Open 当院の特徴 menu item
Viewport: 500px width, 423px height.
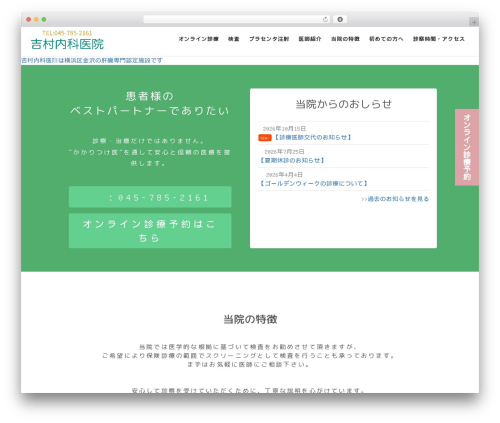pyautogui.click(x=345, y=39)
